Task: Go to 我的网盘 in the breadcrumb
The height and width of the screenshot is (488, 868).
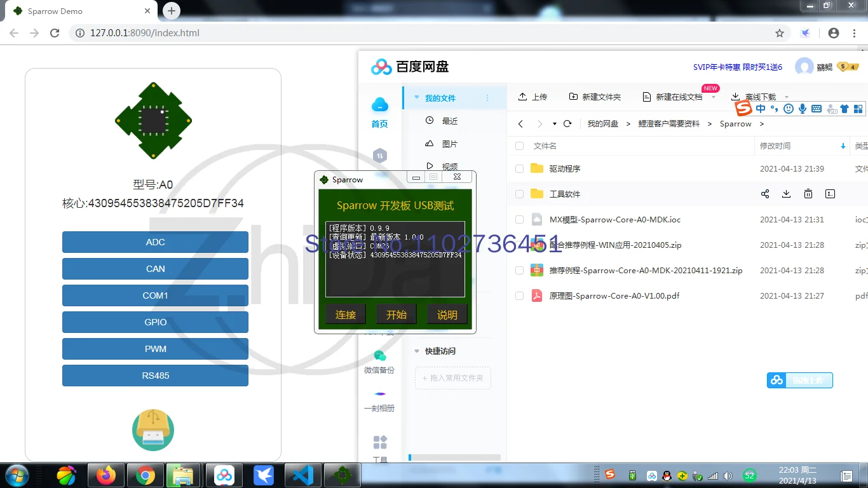Action: click(x=603, y=124)
